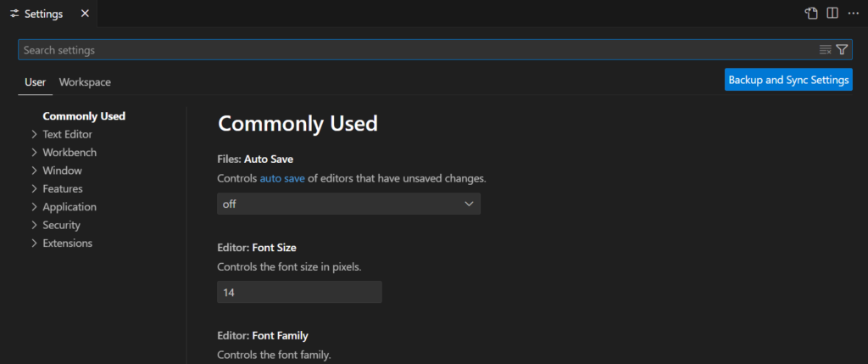Open the settings filter funnel
The height and width of the screenshot is (364, 868).
[842, 50]
